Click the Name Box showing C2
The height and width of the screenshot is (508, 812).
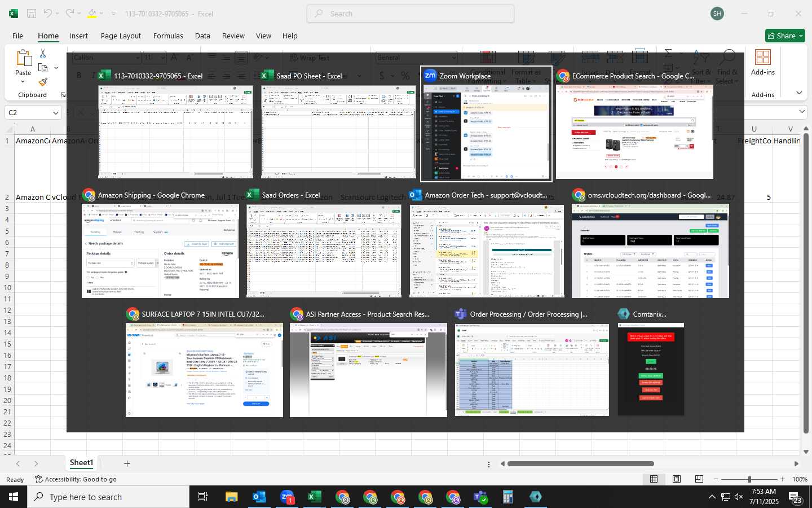[28, 112]
